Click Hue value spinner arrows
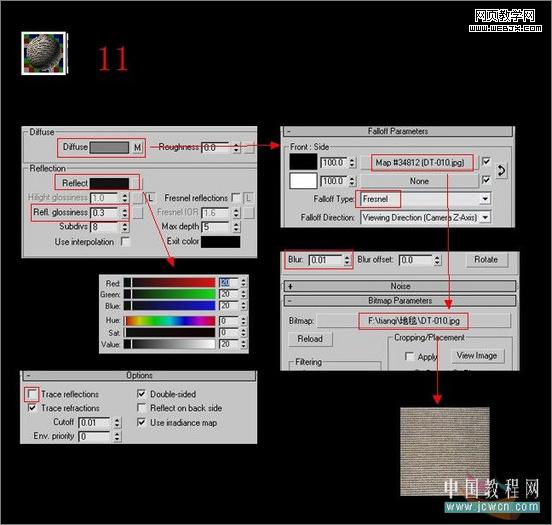552x525 pixels. [x=243, y=321]
